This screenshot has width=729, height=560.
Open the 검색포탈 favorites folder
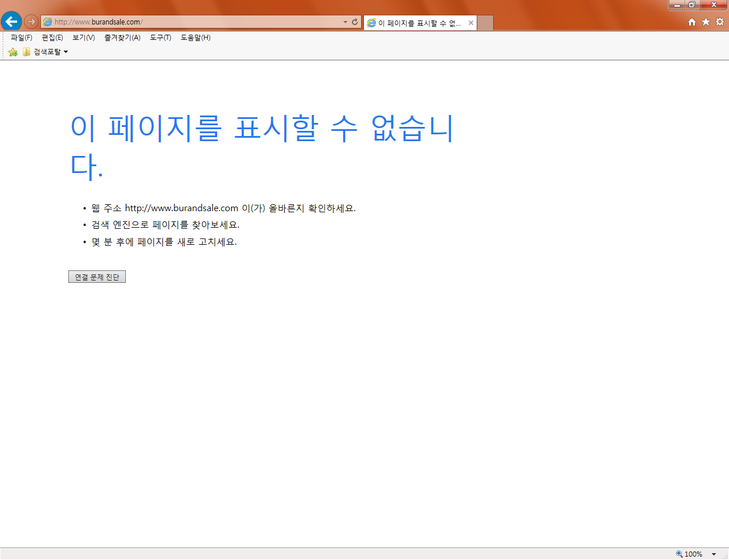[46, 52]
